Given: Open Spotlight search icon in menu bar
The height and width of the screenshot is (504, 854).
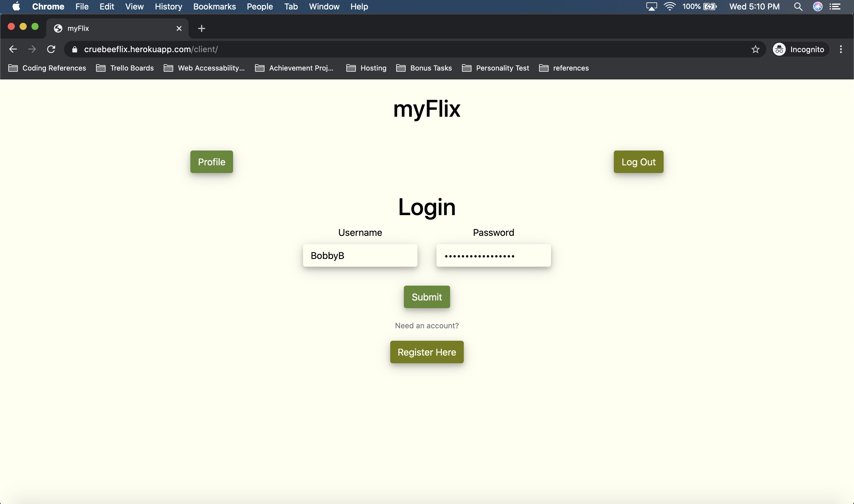Looking at the screenshot, I should point(798,7).
